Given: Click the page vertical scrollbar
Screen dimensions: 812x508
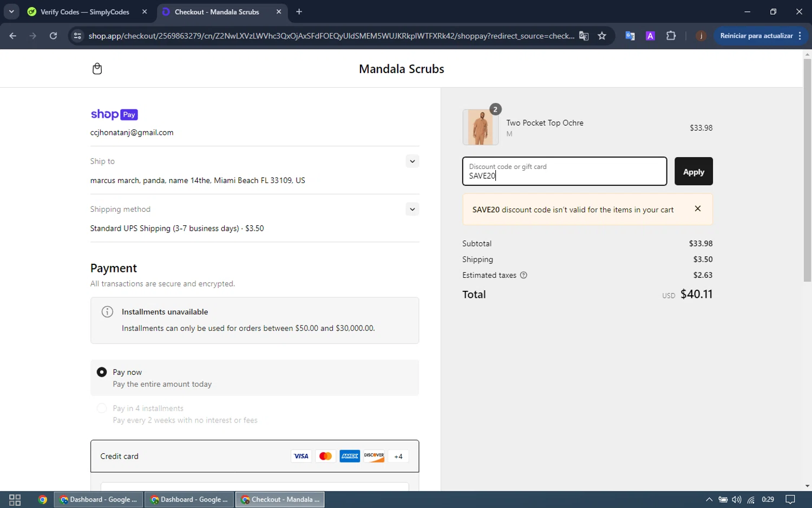Looking at the screenshot, I should 807,170.
